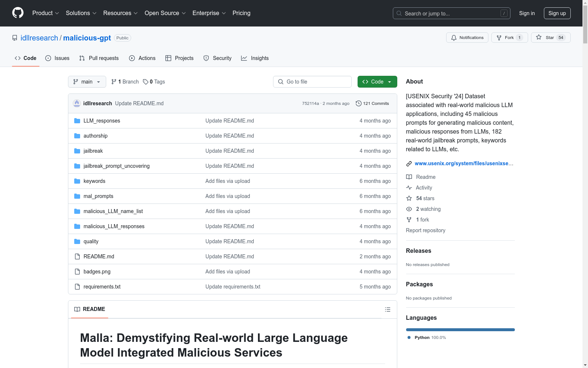588x368 pixels.
Task: Open the requirements.txt file name
Action: click(102, 287)
